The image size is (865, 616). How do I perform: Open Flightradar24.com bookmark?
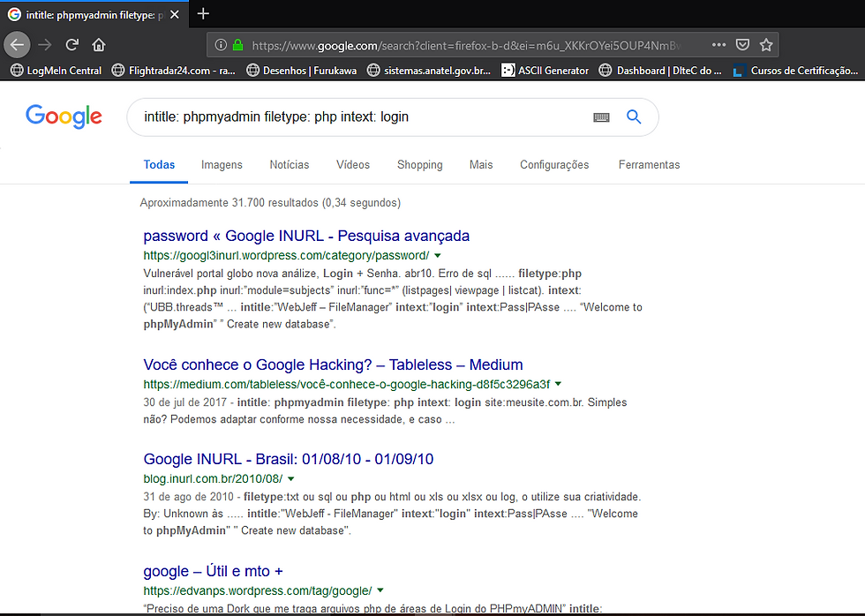174,71
